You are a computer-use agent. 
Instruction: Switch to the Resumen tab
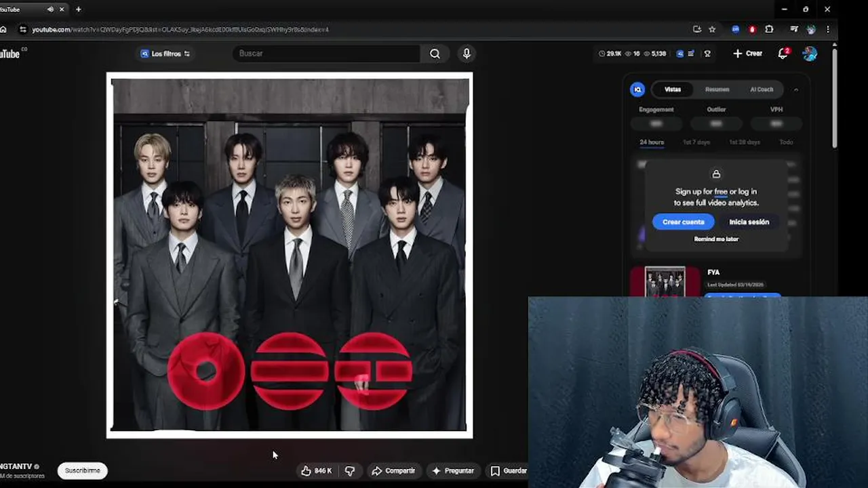(x=717, y=89)
